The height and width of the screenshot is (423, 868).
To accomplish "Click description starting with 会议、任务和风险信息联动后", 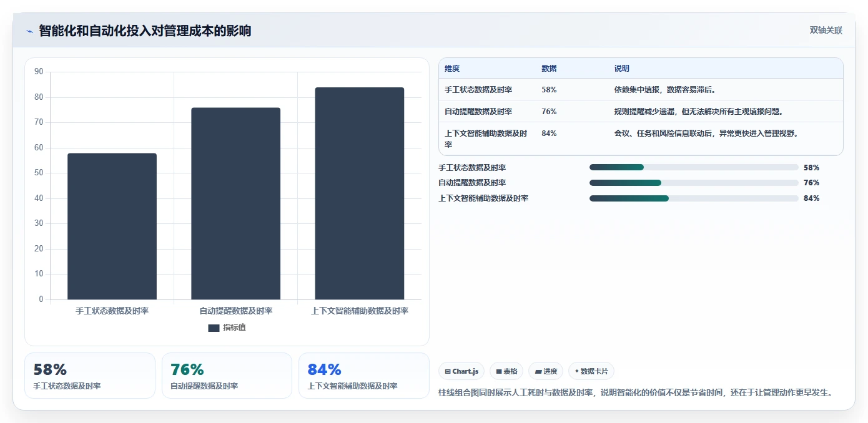I will click(706, 134).
